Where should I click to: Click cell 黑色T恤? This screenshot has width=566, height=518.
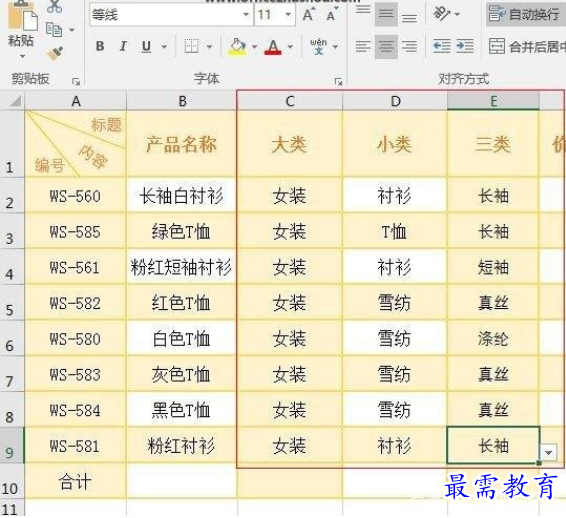(182, 410)
